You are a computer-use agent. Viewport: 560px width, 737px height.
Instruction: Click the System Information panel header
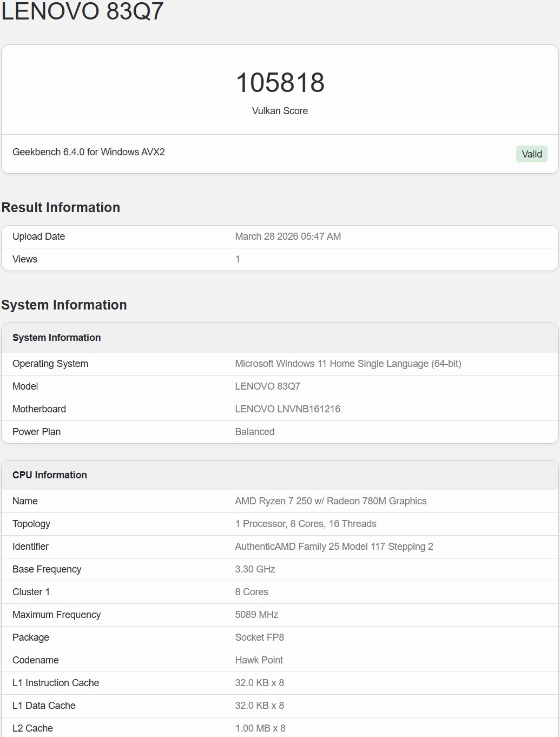(56, 337)
